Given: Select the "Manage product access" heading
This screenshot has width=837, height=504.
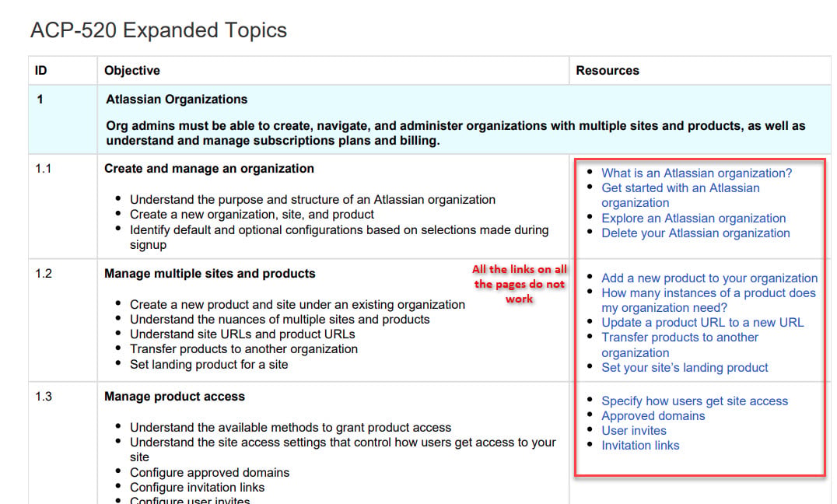Looking at the screenshot, I should click(x=174, y=397).
